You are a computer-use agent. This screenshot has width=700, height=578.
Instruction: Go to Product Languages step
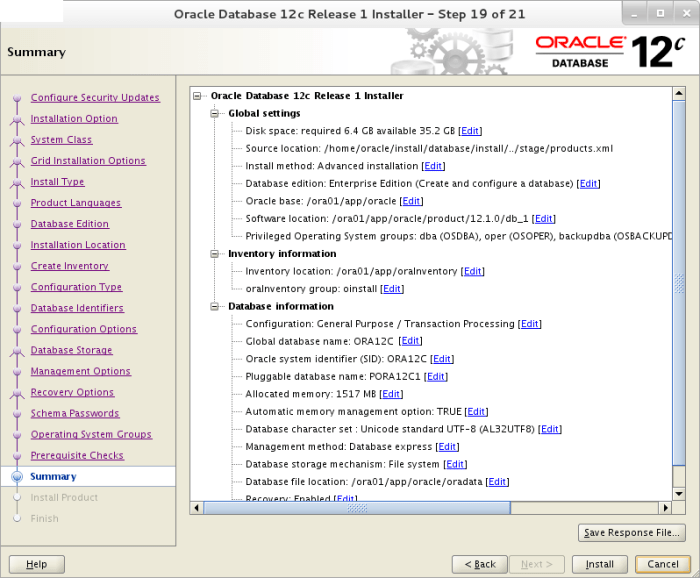75,203
